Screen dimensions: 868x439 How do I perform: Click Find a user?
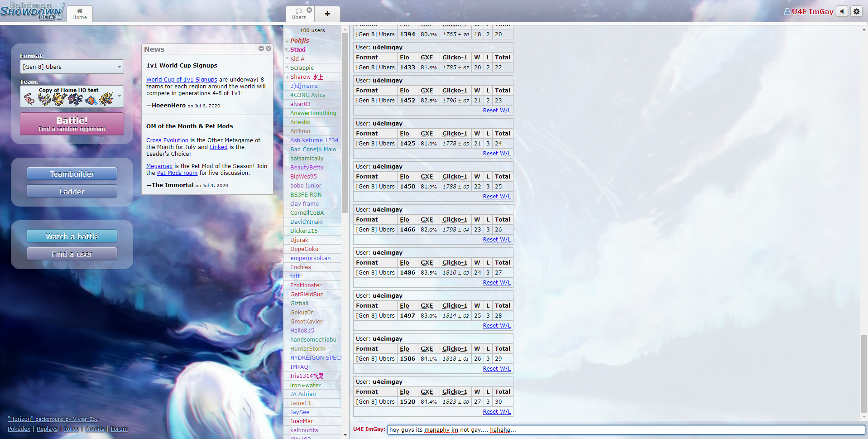point(72,254)
